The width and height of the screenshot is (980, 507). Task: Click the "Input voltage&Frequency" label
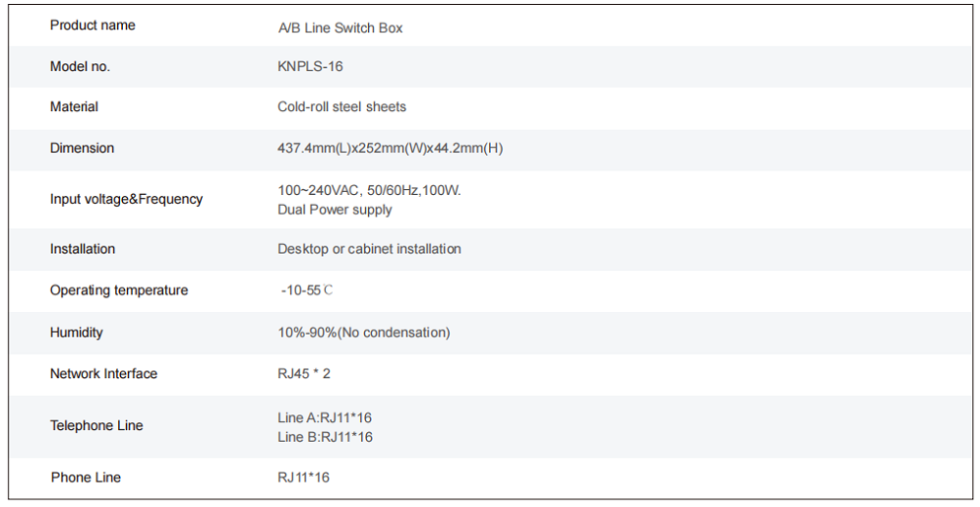[x=126, y=199]
